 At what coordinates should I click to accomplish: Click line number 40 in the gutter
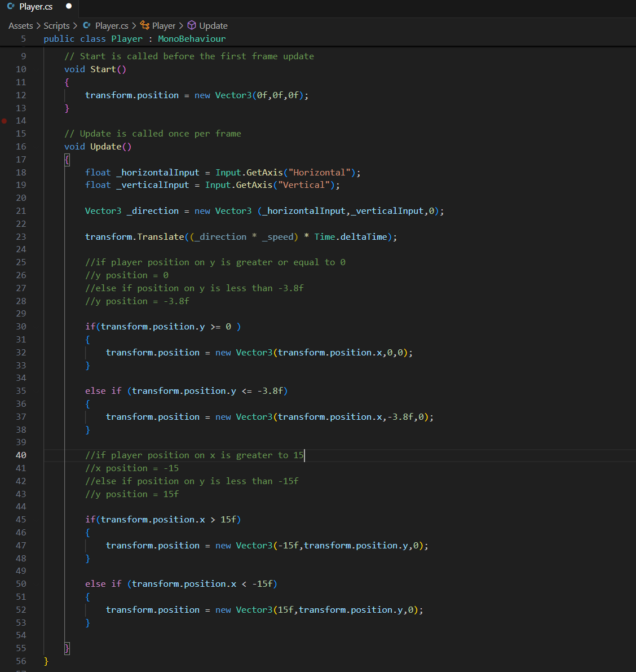click(x=21, y=455)
